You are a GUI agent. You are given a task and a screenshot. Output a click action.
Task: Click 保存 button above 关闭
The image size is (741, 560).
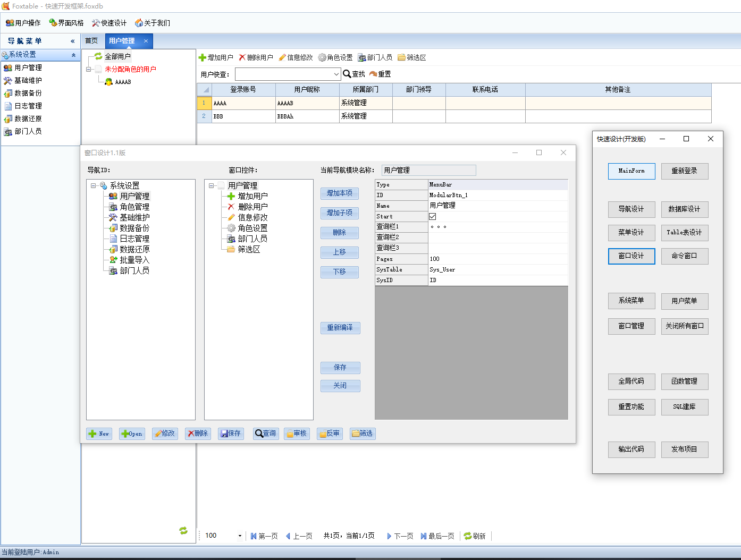click(340, 368)
